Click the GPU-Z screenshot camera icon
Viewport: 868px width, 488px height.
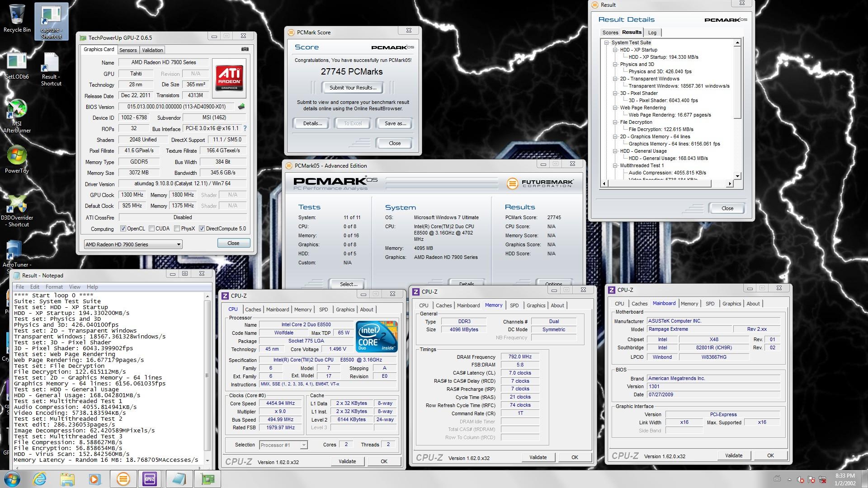[x=245, y=49]
